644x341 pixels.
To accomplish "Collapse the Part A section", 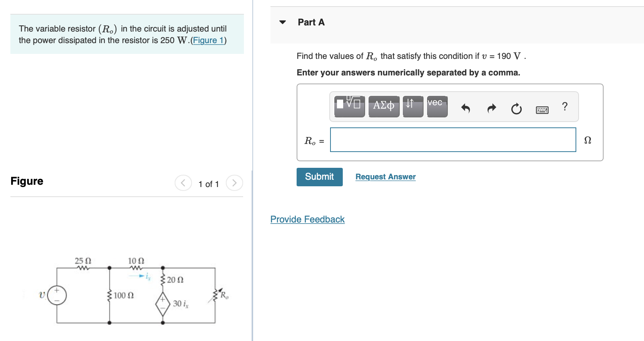I will tap(282, 22).
